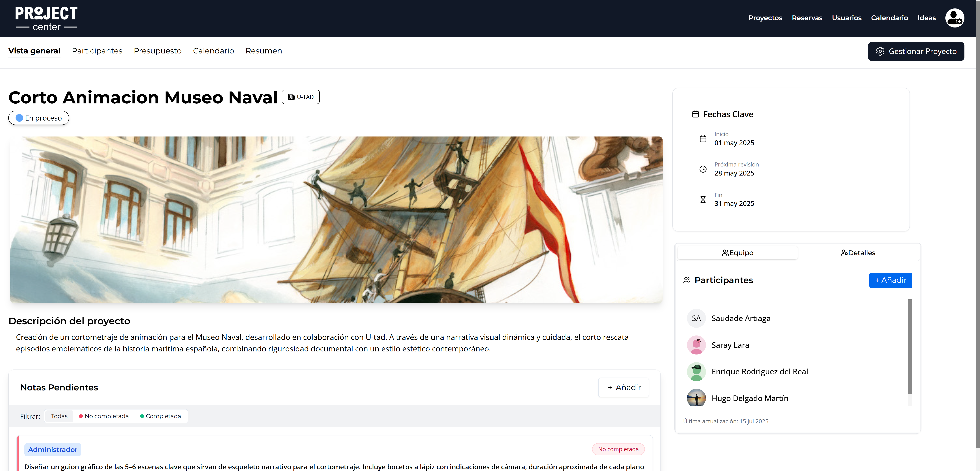The image size is (980, 471).
Task: Switch to the Participantes project tab
Action: pos(97,51)
